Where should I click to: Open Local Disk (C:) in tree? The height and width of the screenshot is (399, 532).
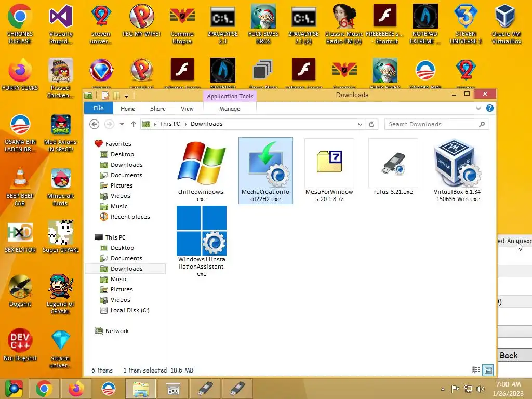pos(129,311)
